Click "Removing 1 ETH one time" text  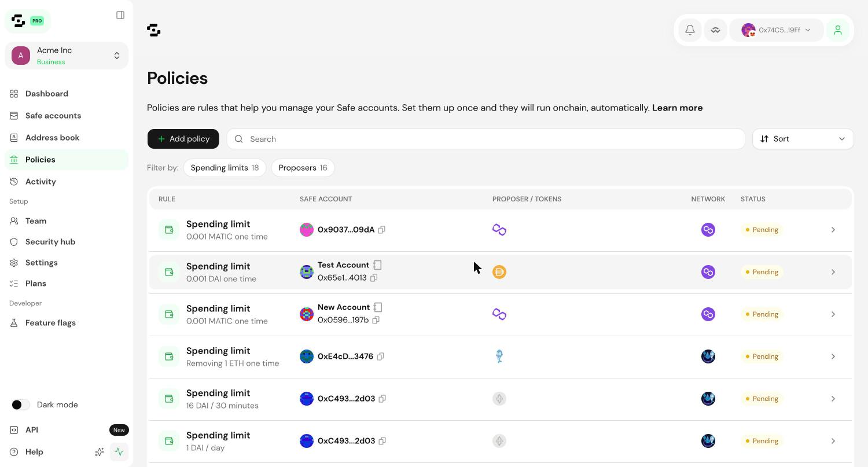(233, 363)
